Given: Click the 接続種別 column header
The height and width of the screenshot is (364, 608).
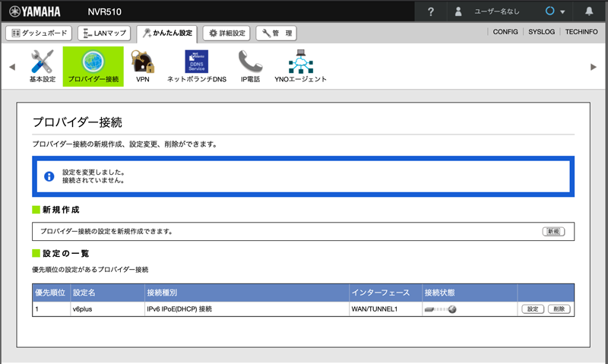Looking at the screenshot, I should (247, 293).
